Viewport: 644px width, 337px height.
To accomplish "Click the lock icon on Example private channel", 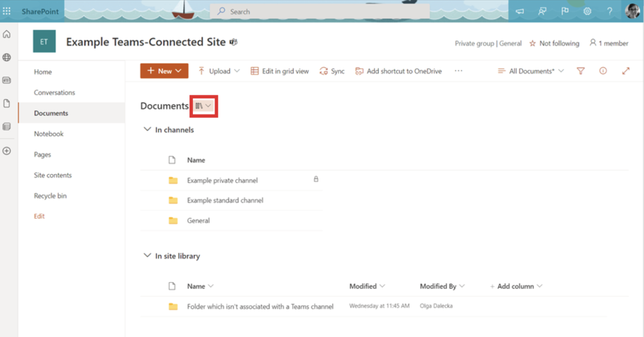I will click(x=316, y=179).
